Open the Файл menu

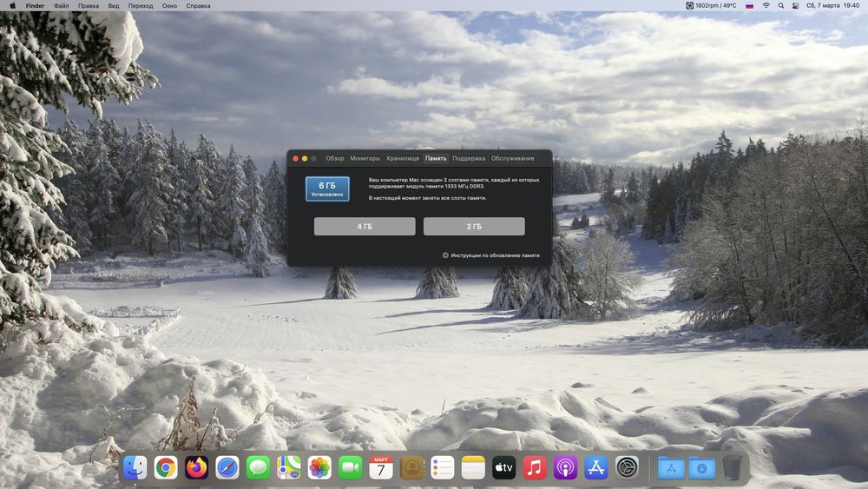pos(61,5)
